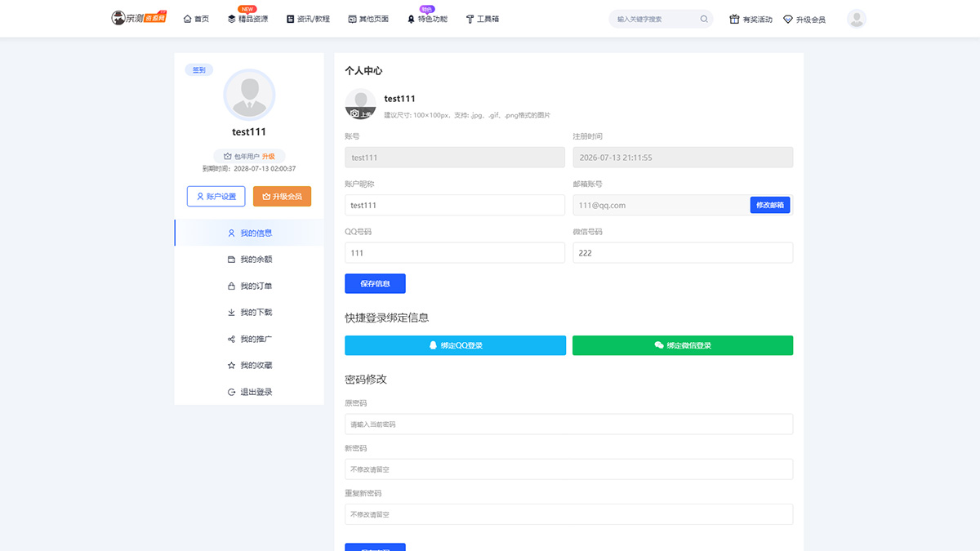
Task: Click the site logo in the header
Action: click(139, 18)
